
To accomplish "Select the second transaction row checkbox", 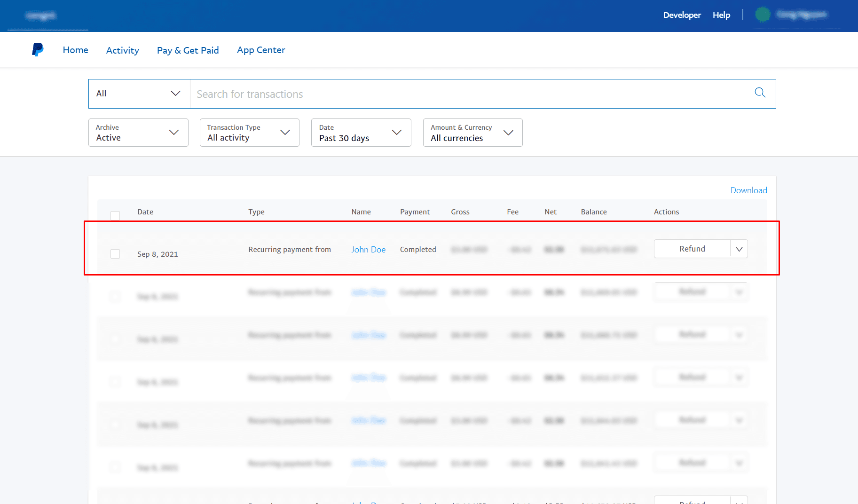I will coord(115,297).
